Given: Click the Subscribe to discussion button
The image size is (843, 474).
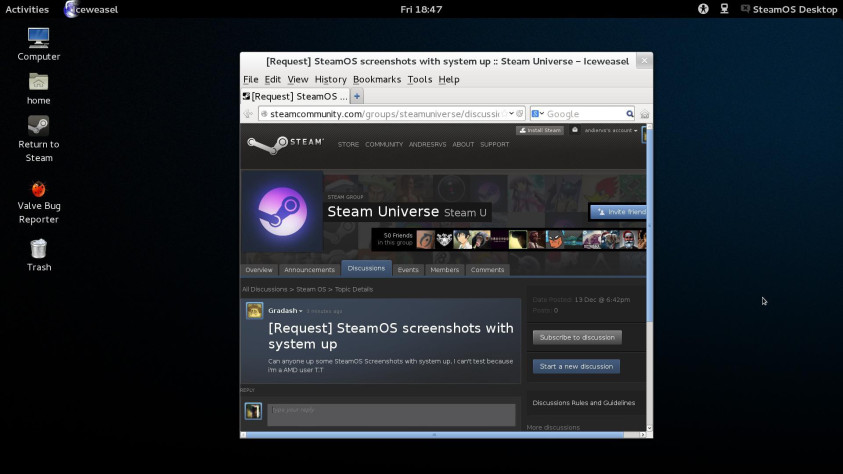Looking at the screenshot, I should (577, 337).
